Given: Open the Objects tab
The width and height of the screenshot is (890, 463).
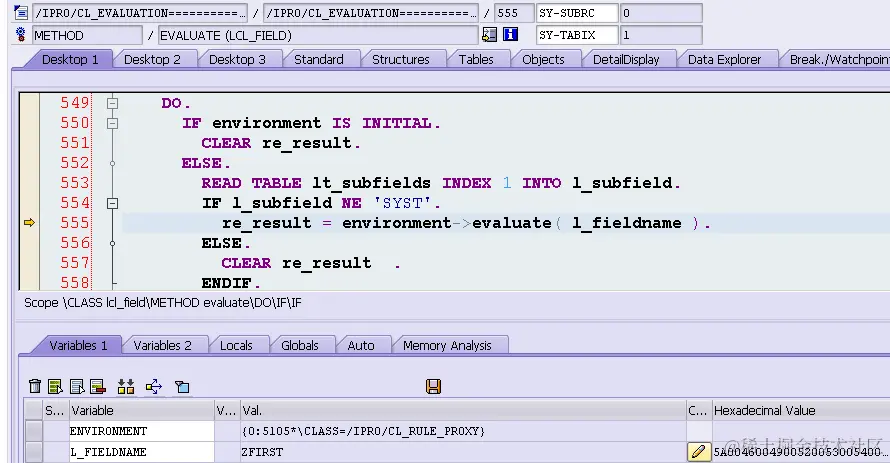Looking at the screenshot, I should coord(543,60).
